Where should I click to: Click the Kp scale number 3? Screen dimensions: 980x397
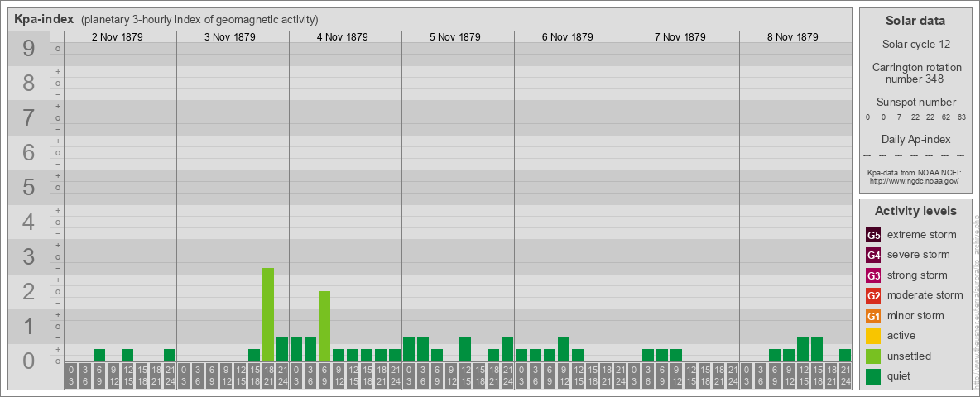coord(28,256)
